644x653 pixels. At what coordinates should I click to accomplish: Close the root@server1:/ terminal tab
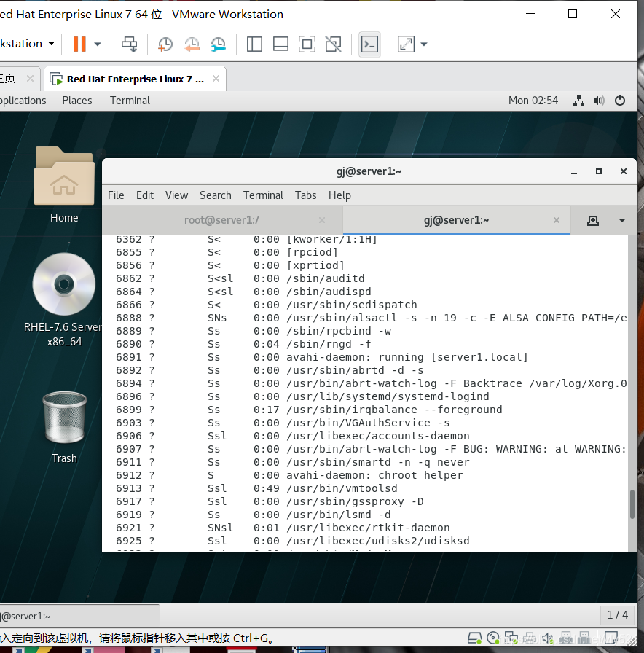[322, 220]
